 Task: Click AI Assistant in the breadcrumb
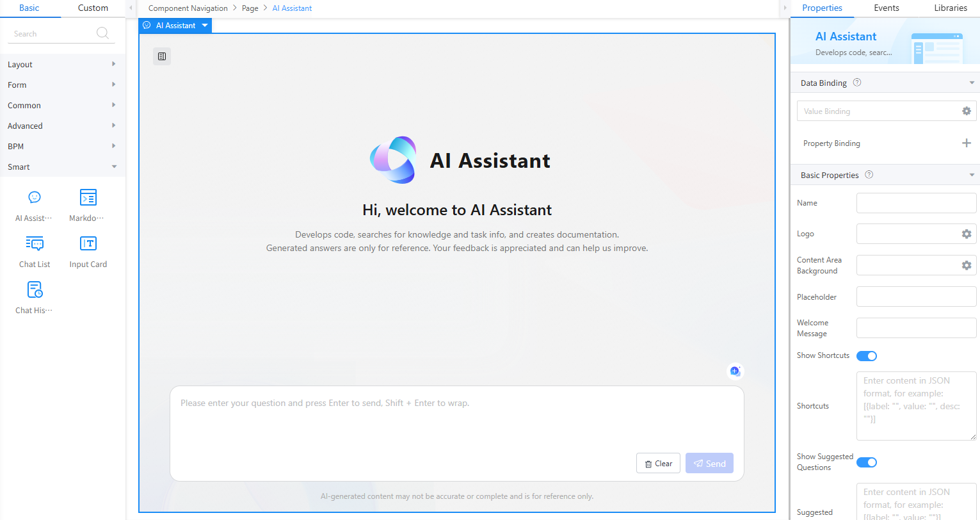pos(292,8)
